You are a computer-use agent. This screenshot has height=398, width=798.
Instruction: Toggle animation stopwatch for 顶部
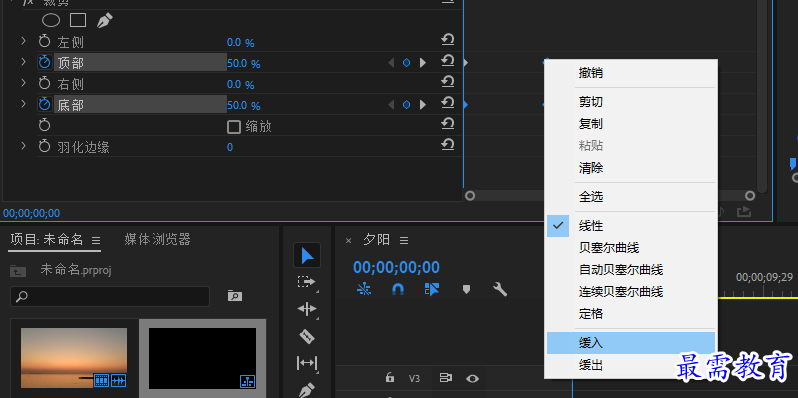click(x=45, y=63)
